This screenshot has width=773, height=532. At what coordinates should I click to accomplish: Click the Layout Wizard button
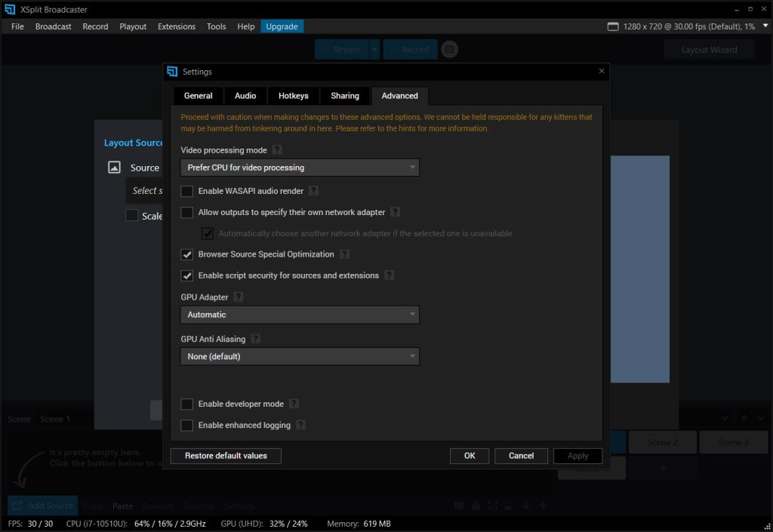709,50
